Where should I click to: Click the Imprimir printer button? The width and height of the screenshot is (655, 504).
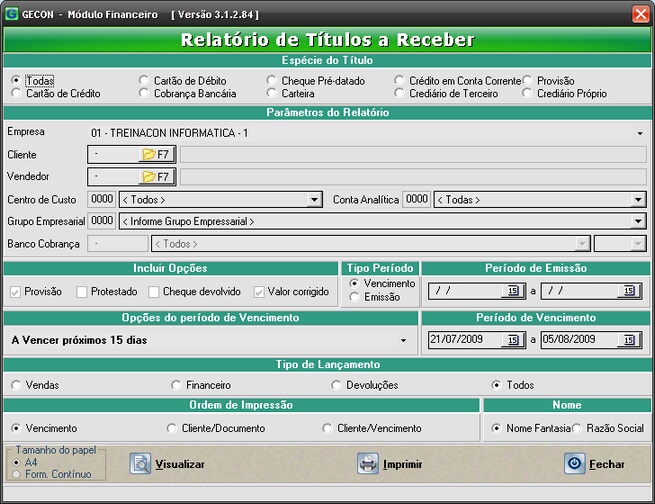390,464
